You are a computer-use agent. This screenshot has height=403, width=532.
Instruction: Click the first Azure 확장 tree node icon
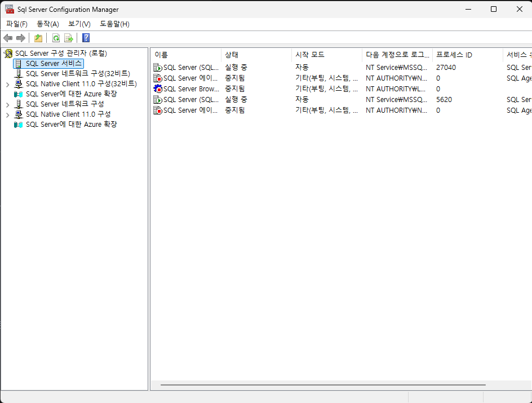tap(19, 94)
